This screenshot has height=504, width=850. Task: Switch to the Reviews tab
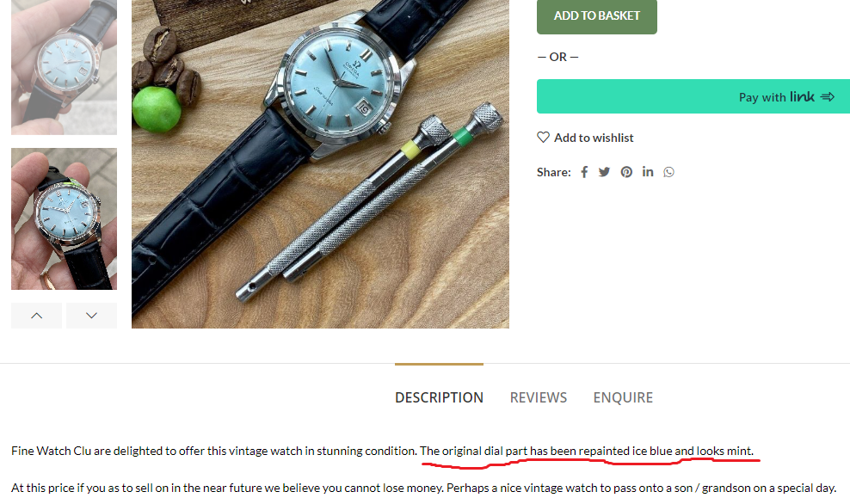pos(539,397)
